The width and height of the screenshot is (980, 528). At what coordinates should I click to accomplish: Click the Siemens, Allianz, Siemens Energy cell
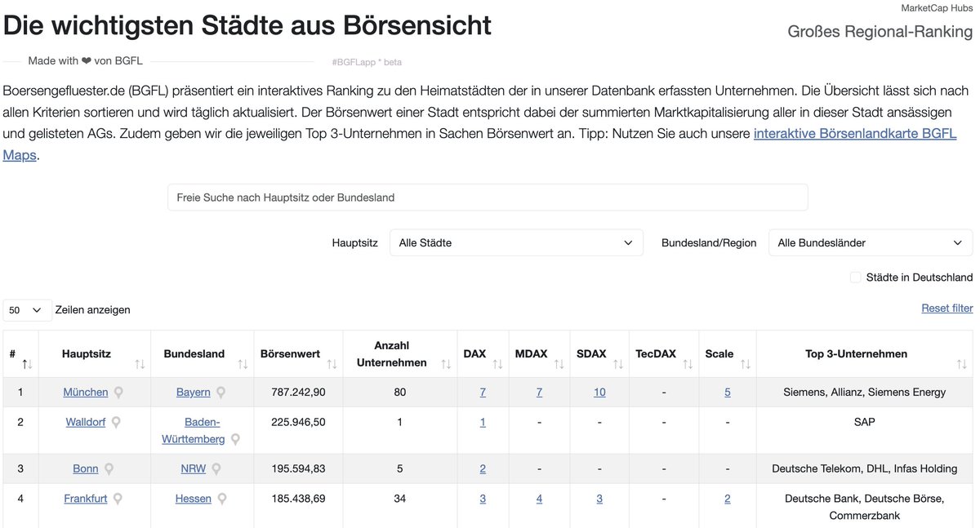[x=865, y=393]
